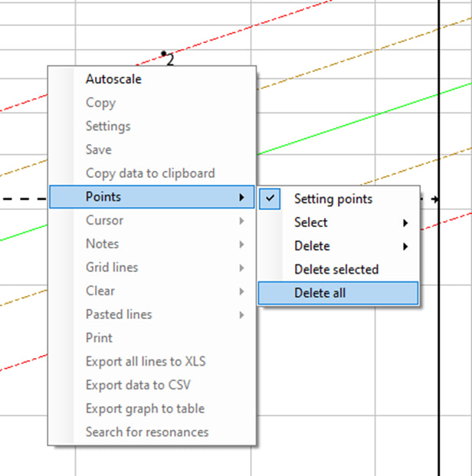
Task: Click Delete selected in Points submenu
Action: pyautogui.click(x=338, y=270)
